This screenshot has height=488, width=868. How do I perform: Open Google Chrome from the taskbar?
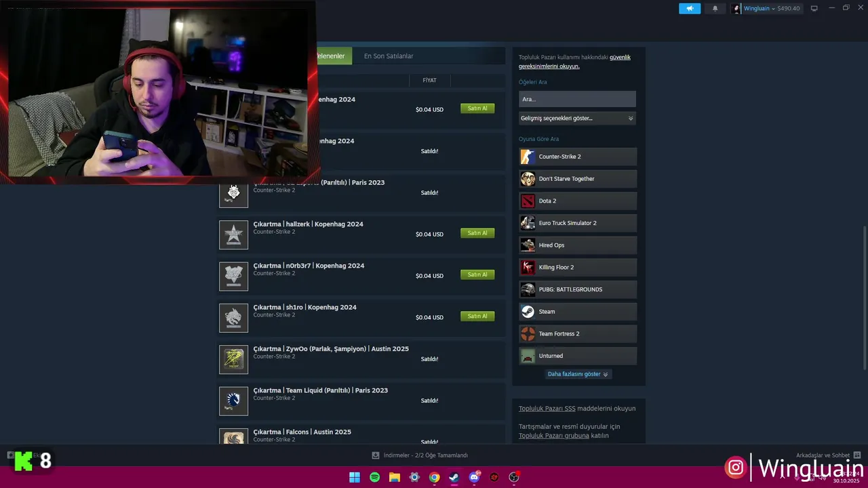coord(435,477)
